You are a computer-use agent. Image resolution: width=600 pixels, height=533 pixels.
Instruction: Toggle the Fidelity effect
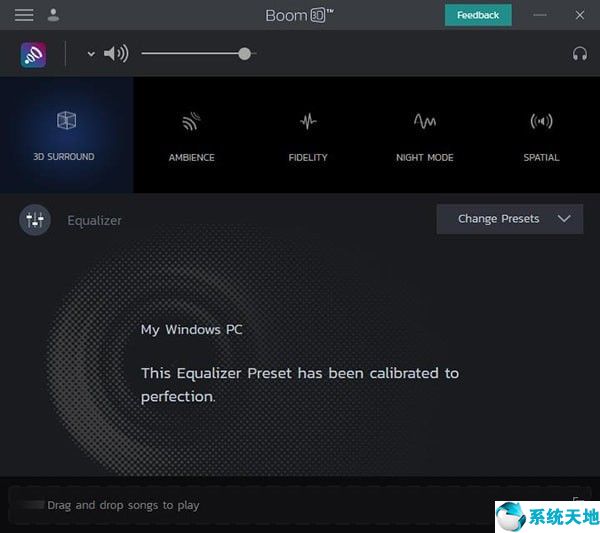(308, 136)
